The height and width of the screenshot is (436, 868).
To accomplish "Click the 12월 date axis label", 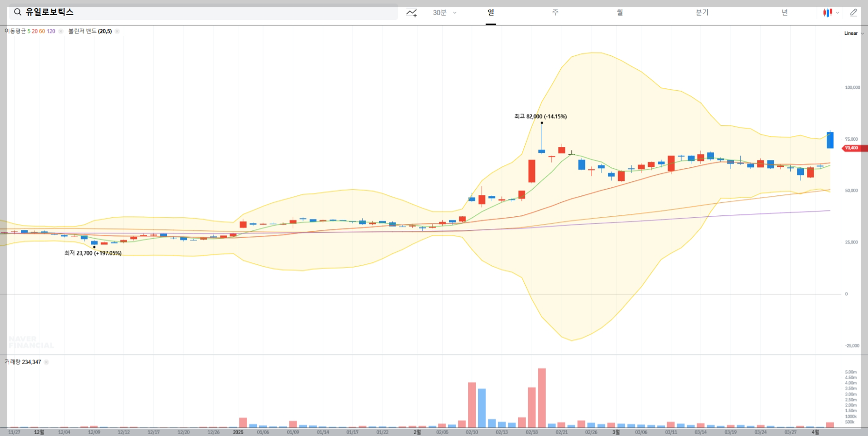I will click(39, 432).
